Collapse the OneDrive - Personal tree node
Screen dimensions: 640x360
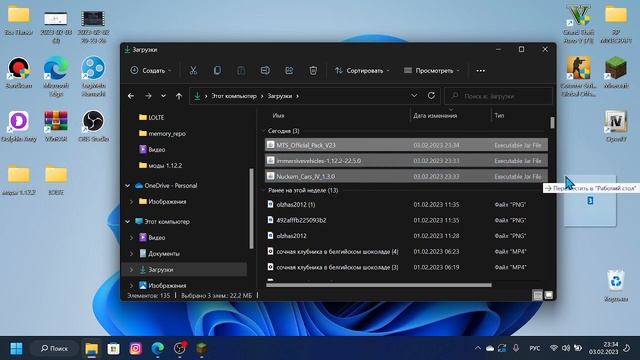[127, 186]
